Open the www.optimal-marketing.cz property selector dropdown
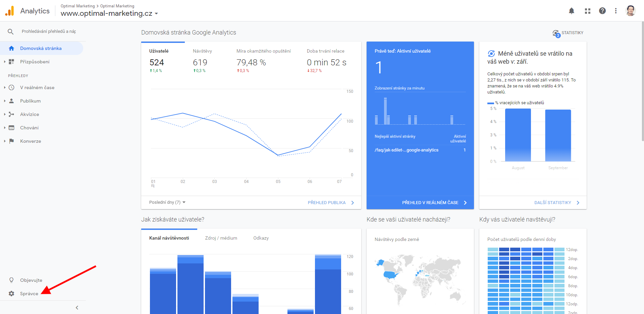Image resolution: width=644 pixels, height=314 pixels. point(109,13)
